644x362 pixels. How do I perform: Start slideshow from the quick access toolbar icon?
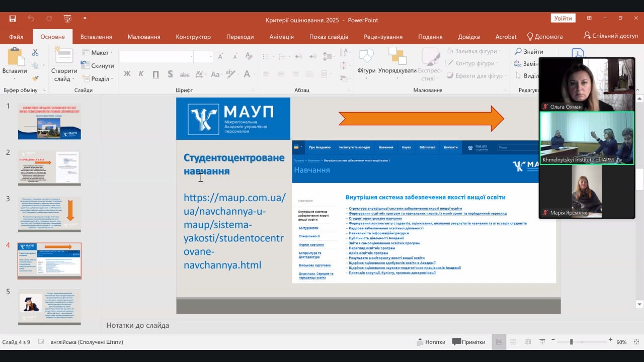67,19
